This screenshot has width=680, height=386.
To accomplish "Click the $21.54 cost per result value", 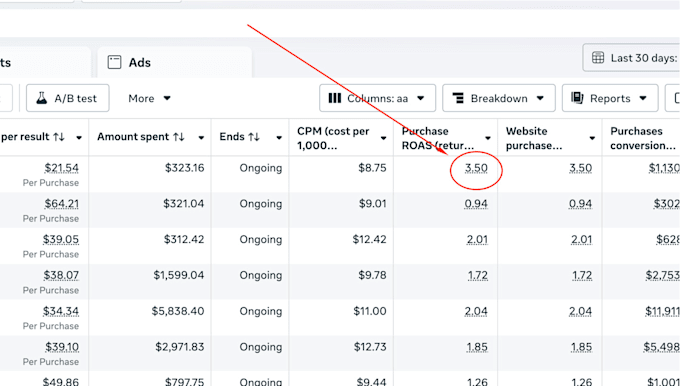I will [62, 168].
